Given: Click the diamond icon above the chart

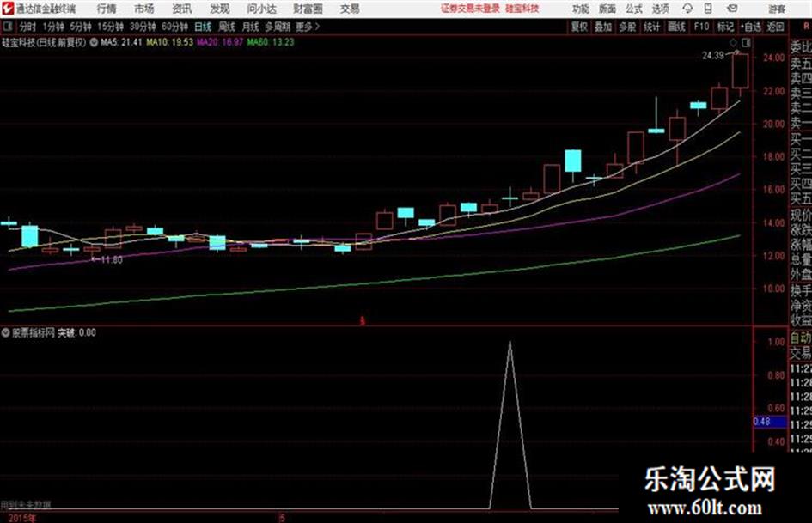Looking at the screenshot, I should coord(733,42).
